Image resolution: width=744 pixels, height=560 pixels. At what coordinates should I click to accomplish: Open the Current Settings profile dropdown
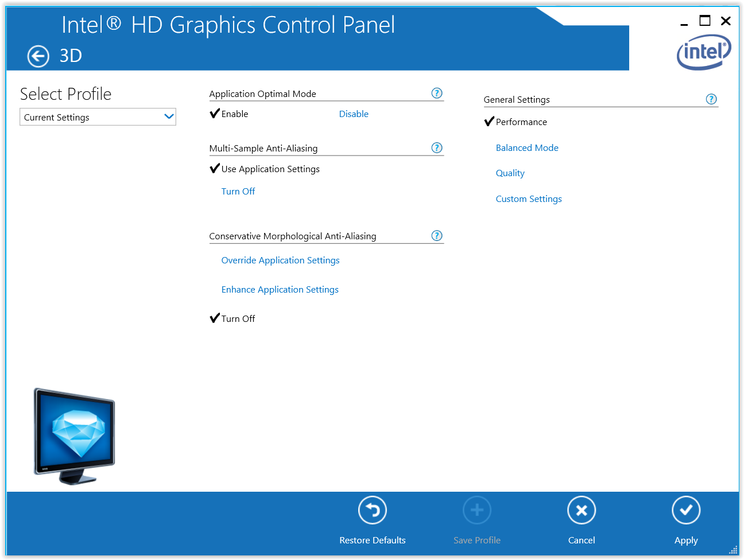click(x=98, y=117)
